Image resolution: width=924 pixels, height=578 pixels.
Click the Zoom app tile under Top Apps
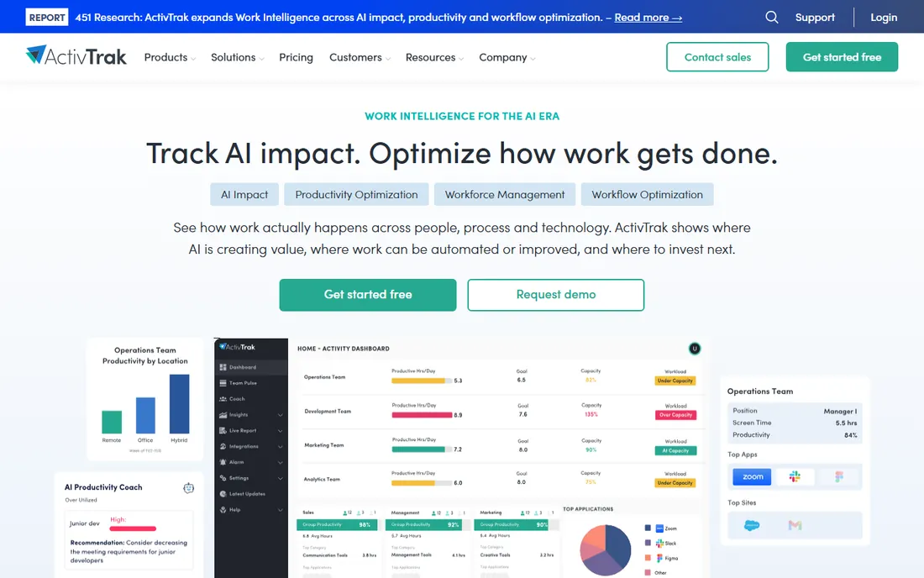click(x=752, y=476)
